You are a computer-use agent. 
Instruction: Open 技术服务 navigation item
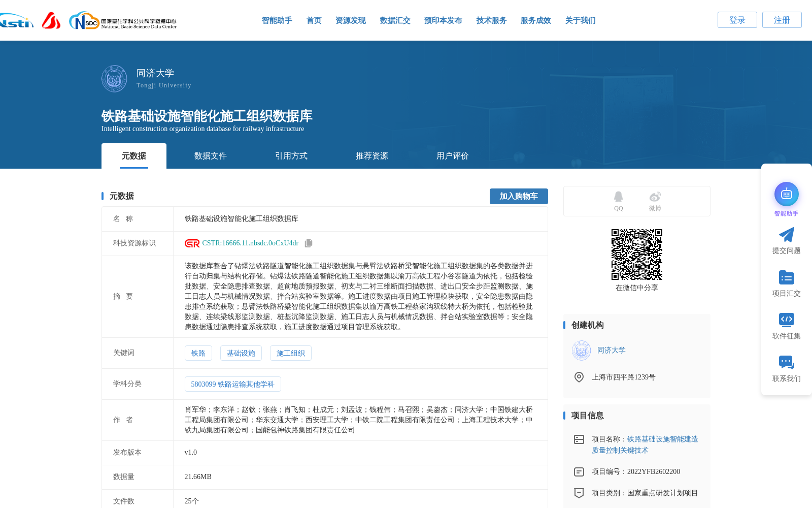[x=491, y=20]
